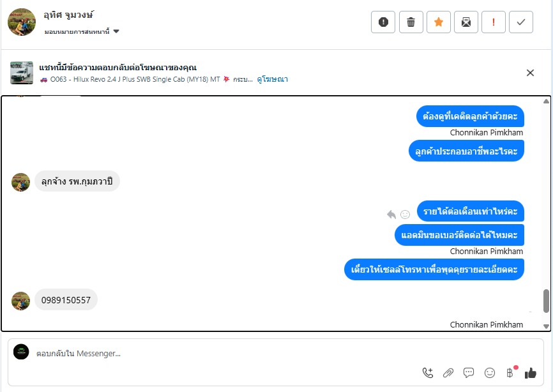This screenshot has width=553, height=392.
Task: Click the chat scrollbar down arrow
Action: pos(547,326)
